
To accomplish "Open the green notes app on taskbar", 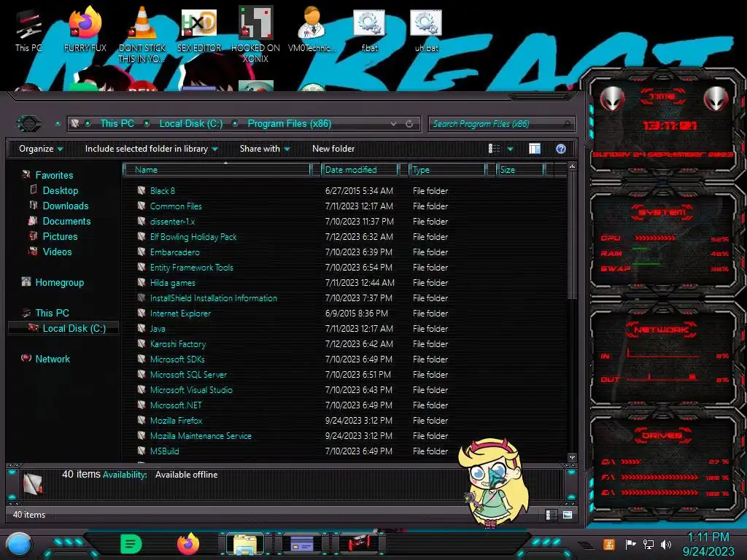I will point(131,544).
